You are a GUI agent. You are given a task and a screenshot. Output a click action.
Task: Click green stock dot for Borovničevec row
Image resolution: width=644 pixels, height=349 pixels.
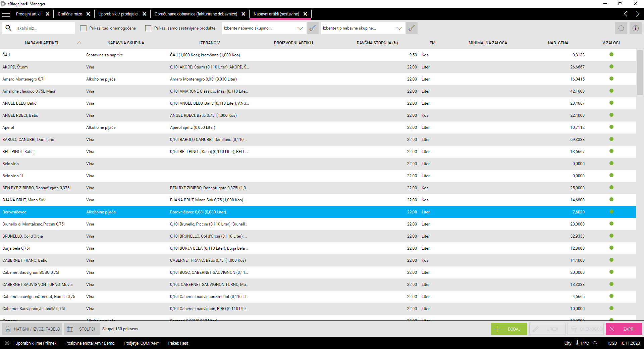[611, 211]
